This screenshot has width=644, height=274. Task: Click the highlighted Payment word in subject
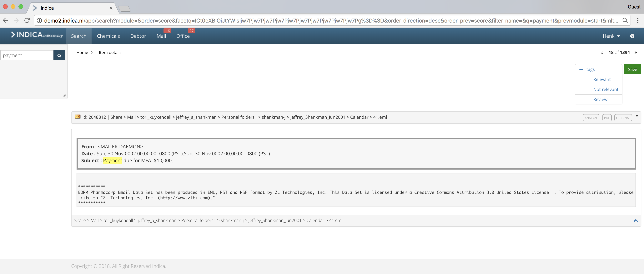[x=113, y=161]
